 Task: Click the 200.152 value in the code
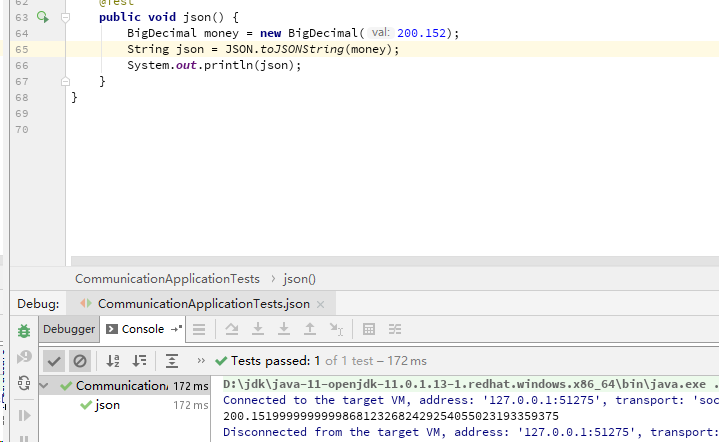point(421,33)
